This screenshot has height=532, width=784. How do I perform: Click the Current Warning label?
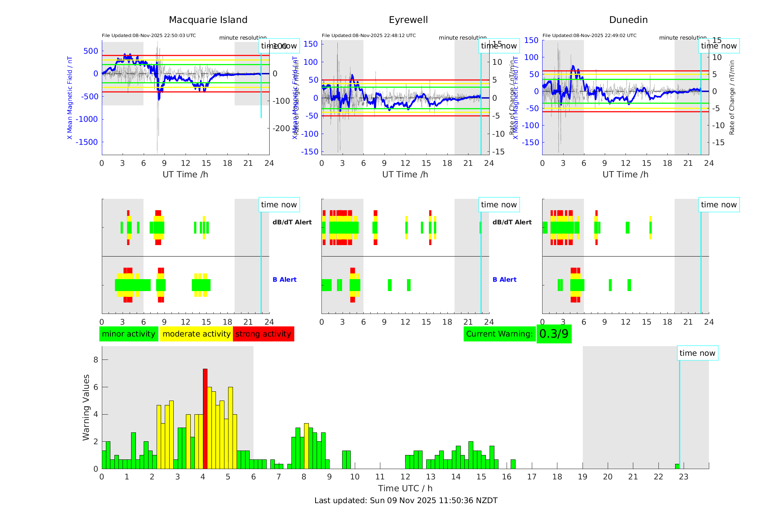tap(499, 334)
